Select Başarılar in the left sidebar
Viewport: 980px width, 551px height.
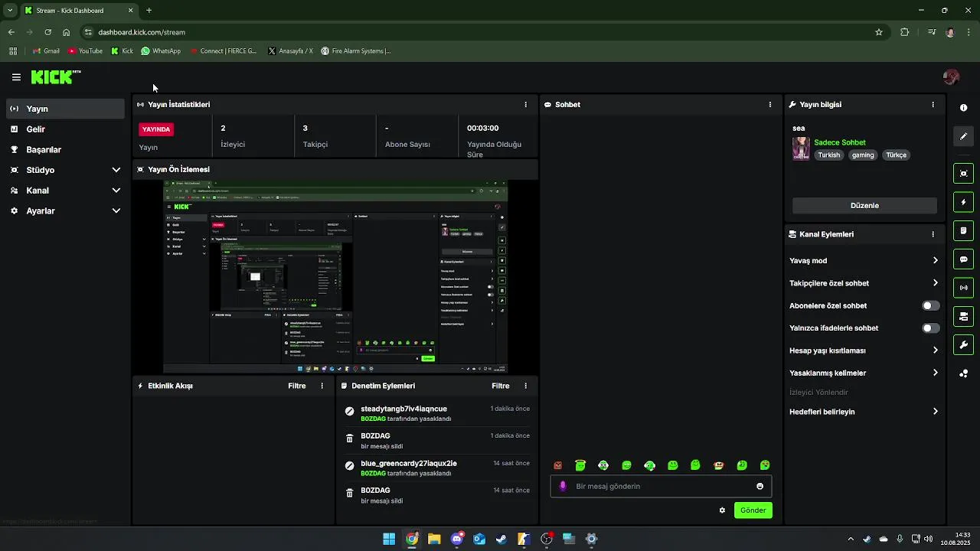[65, 150]
